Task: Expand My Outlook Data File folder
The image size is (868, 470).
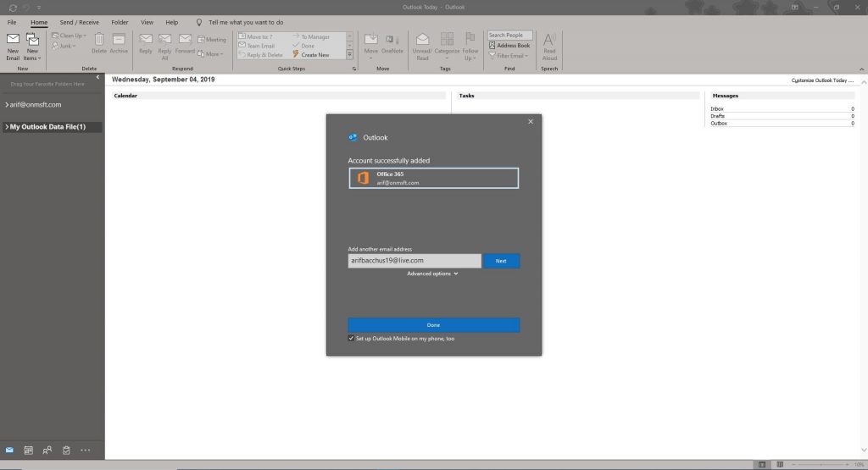Action: pyautogui.click(x=6, y=127)
